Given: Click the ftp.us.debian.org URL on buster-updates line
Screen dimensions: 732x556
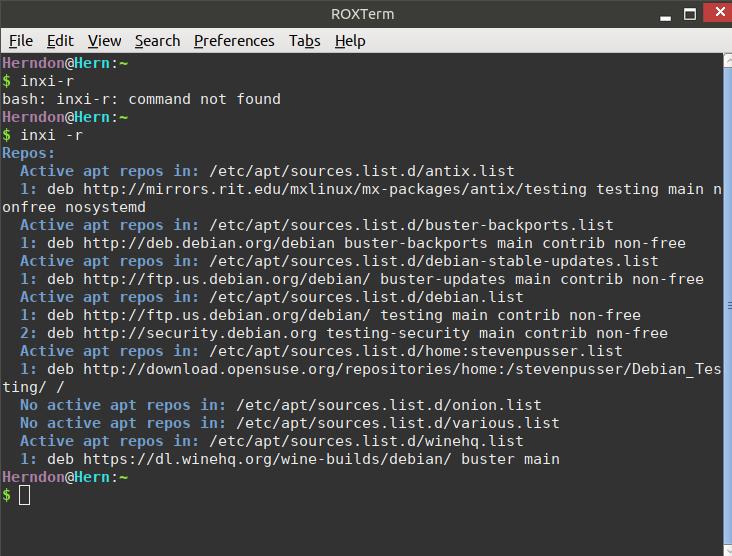Looking at the screenshot, I should 227,279.
